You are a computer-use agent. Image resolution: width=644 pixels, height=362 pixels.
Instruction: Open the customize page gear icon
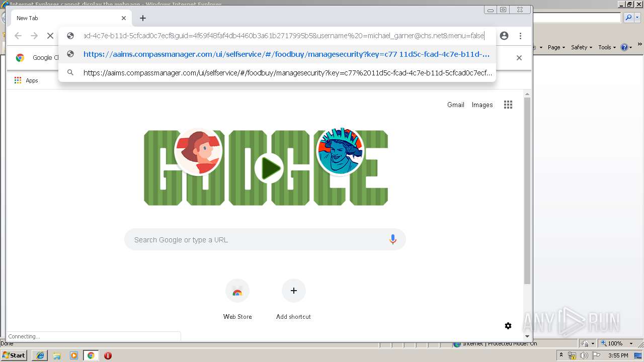[508, 326]
